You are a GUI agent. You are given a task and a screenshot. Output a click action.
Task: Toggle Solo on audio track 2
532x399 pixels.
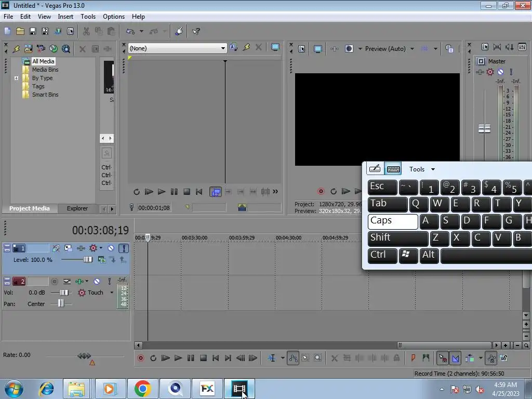tap(109, 281)
